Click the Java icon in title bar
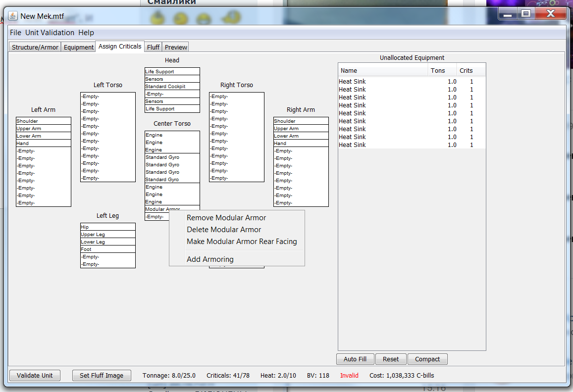This screenshot has height=392, width=573. tap(13, 16)
